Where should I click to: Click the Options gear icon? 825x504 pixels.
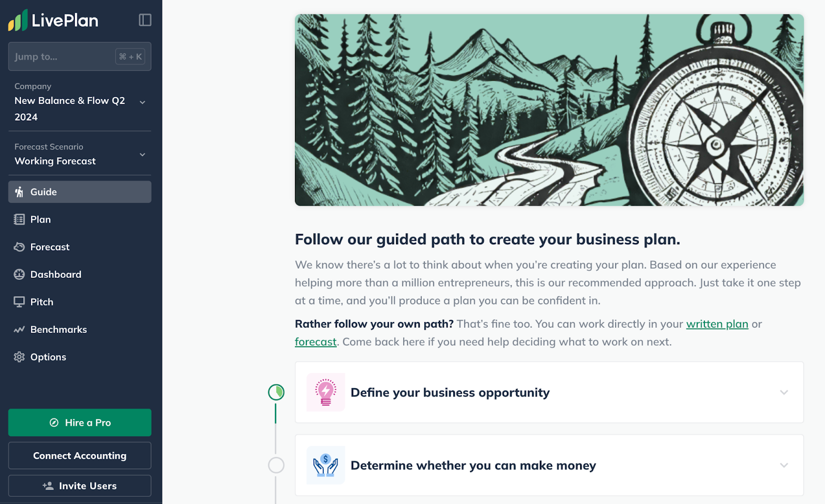click(19, 357)
